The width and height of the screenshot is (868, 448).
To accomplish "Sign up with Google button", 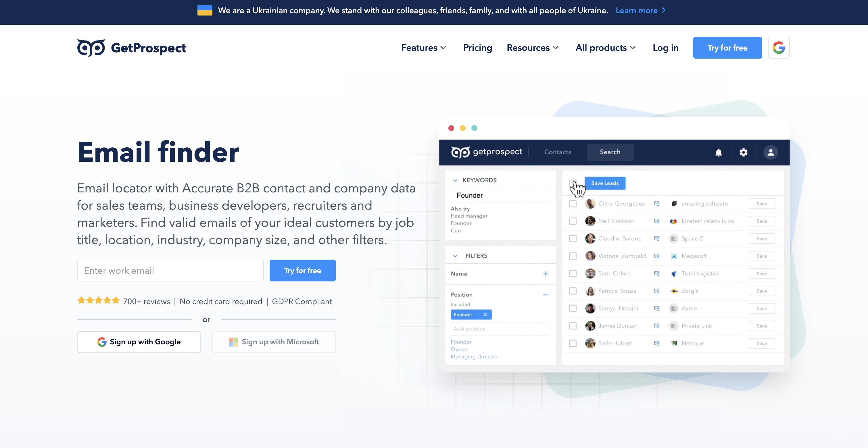I will click(139, 342).
